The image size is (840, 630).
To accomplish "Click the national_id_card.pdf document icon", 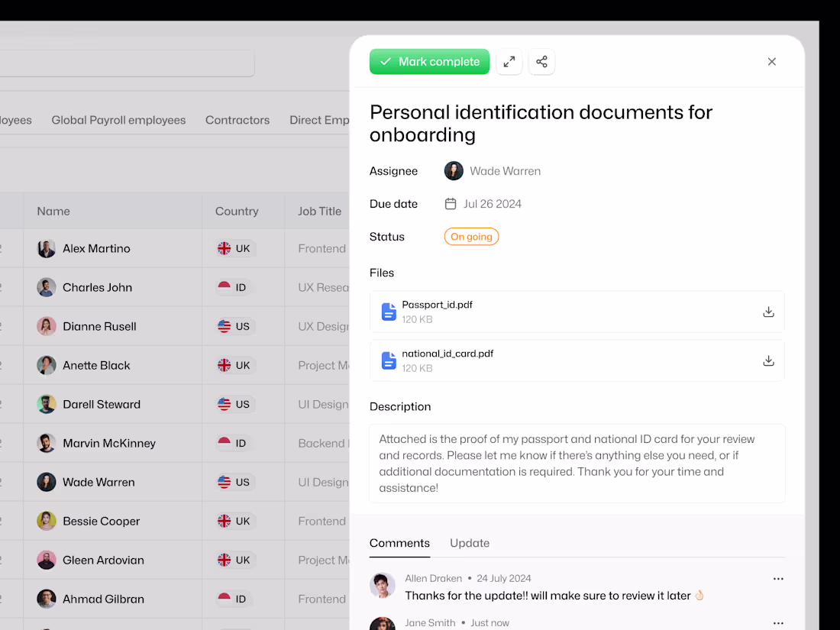I will tap(389, 360).
